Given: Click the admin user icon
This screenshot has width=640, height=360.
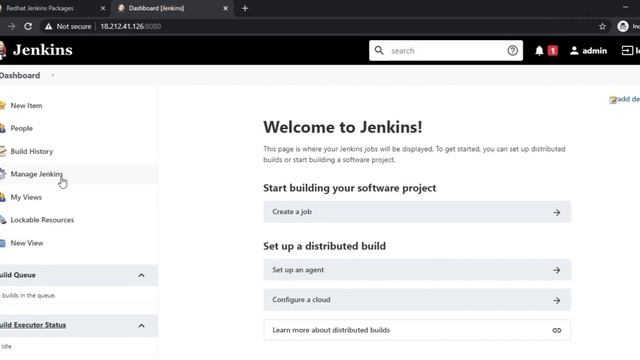Looking at the screenshot, I should [x=574, y=51].
